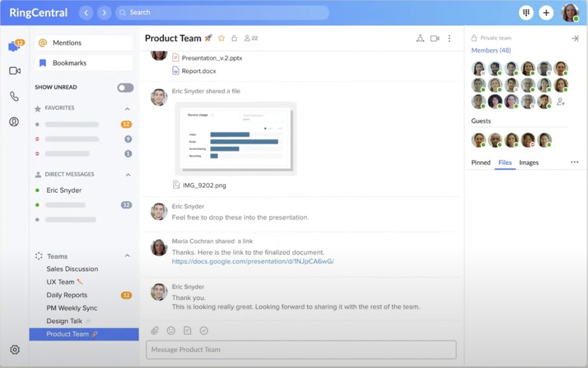Create a note with the note icon
588x368 pixels.
click(x=187, y=330)
